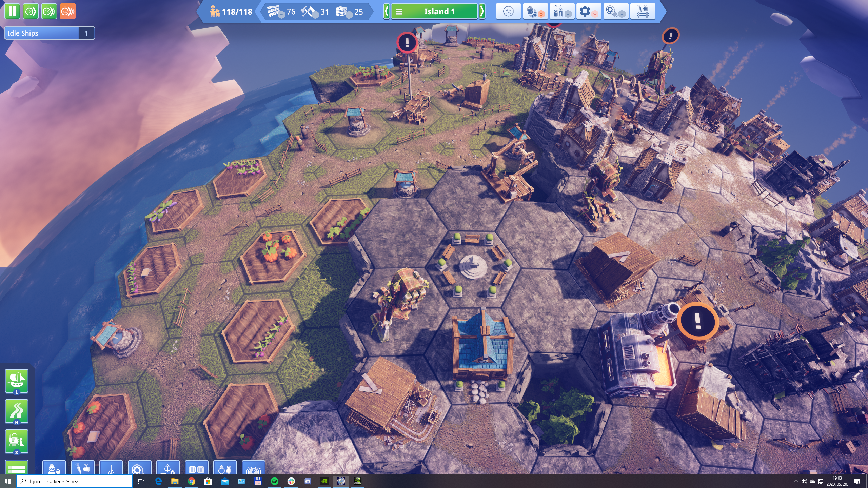The width and height of the screenshot is (868, 488).
Task: Open the population housing build category
Action: 54,468
